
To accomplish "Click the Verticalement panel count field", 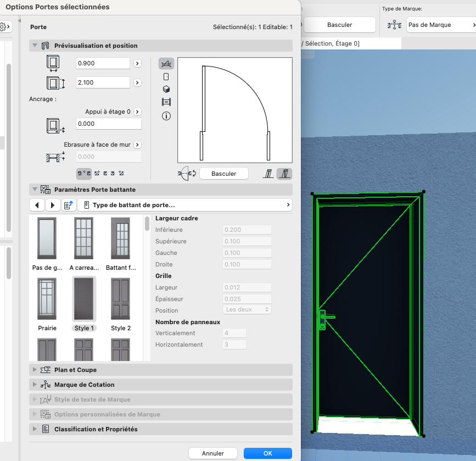I will 234,333.
